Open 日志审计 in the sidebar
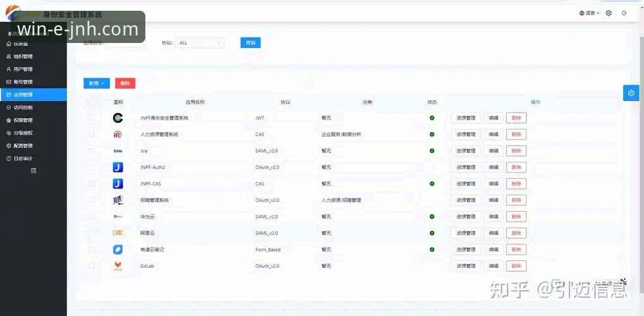Screen dimensions: 644x316 [x=33, y=158]
